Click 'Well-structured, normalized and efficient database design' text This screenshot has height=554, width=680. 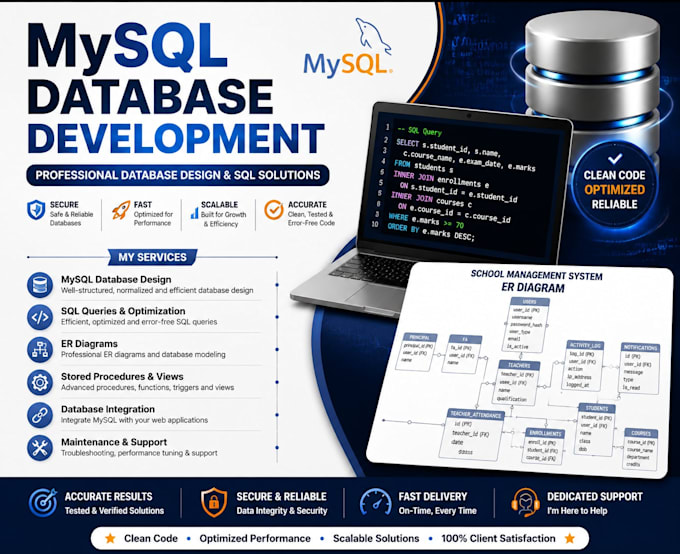click(157, 290)
